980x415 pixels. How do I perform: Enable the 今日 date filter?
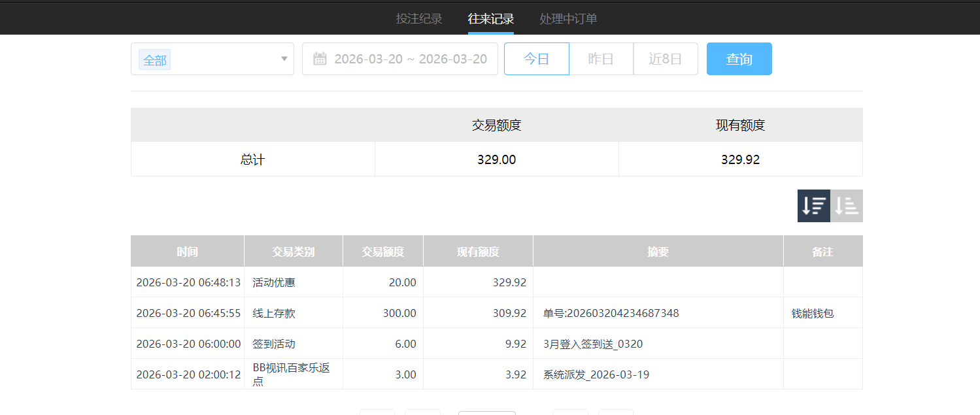pyautogui.click(x=536, y=58)
